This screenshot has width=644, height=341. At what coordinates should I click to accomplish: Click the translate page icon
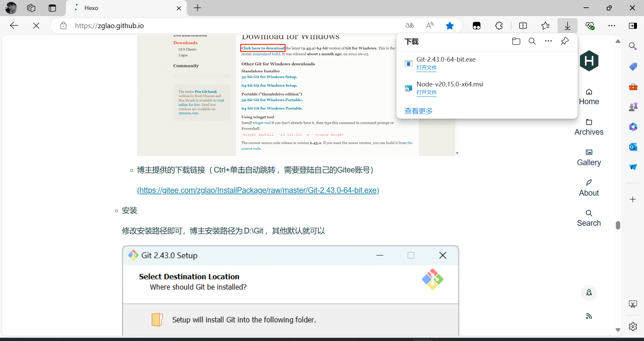(410, 25)
